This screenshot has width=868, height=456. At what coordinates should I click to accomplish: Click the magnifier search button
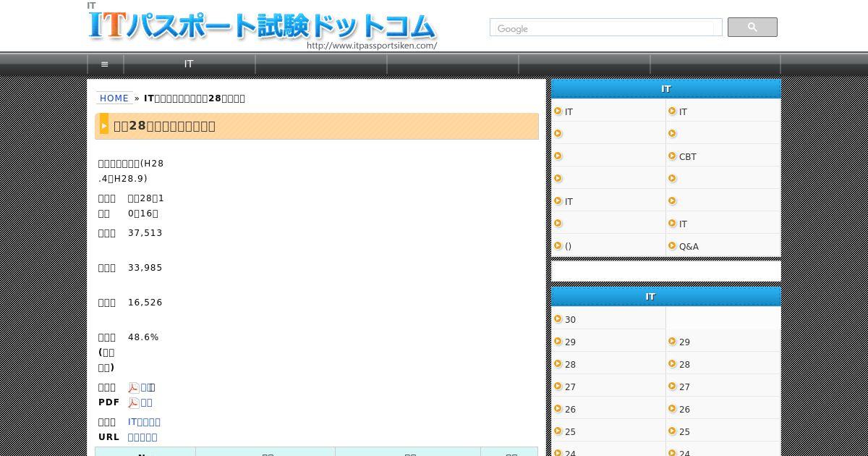coord(752,28)
